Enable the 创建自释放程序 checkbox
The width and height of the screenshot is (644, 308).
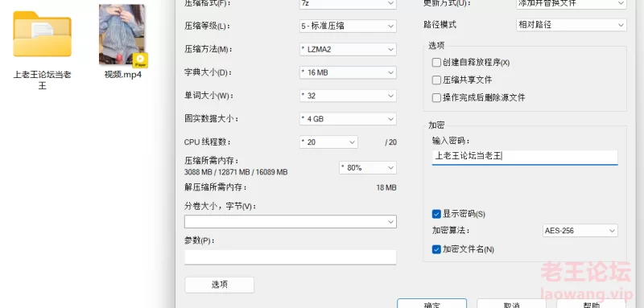(x=436, y=63)
